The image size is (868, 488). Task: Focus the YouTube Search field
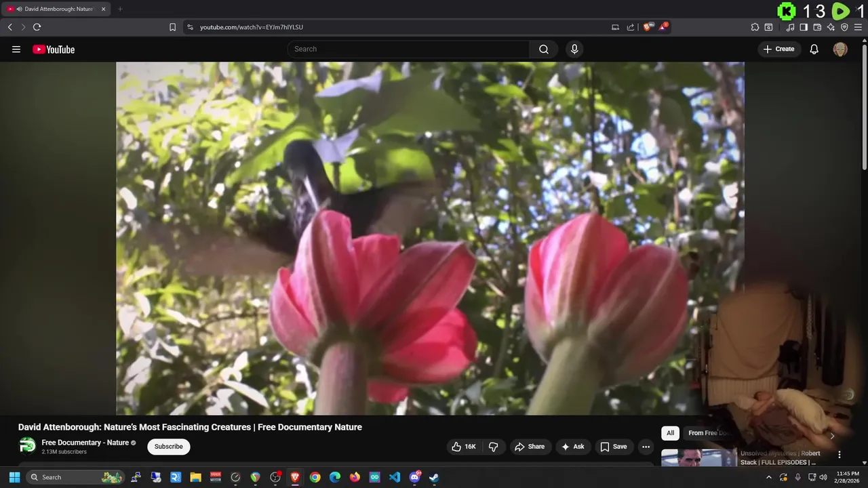pos(409,49)
